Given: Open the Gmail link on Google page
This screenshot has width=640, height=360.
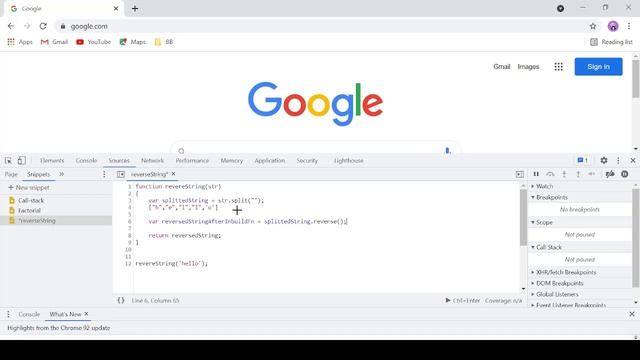Looking at the screenshot, I should click(502, 67).
